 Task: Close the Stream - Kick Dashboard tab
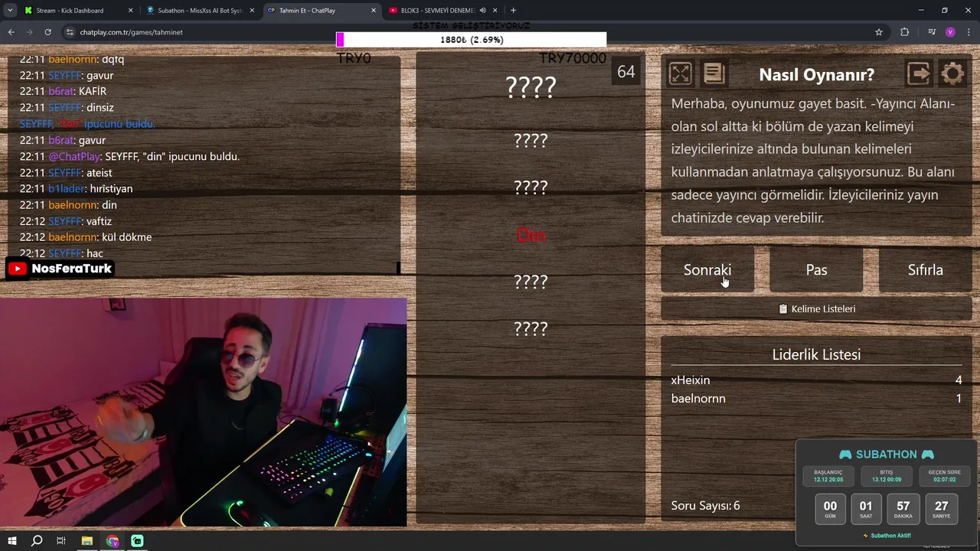tap(130, 11)
